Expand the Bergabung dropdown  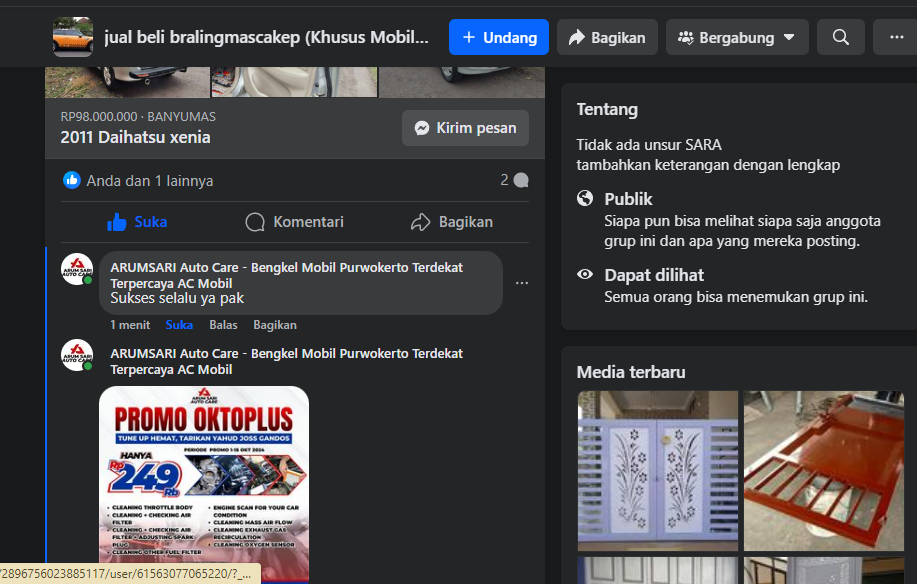pyautogui.click(x=737, y=37)
